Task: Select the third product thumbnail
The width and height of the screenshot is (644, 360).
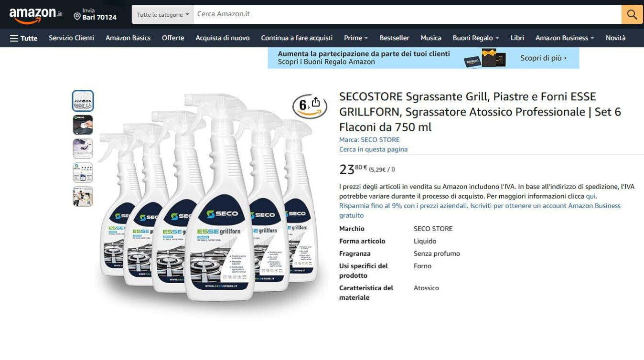Action: point(83,148)
